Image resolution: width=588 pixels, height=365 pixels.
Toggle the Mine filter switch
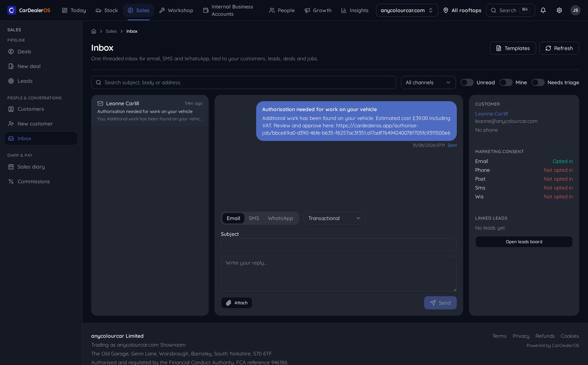(506, 82)
